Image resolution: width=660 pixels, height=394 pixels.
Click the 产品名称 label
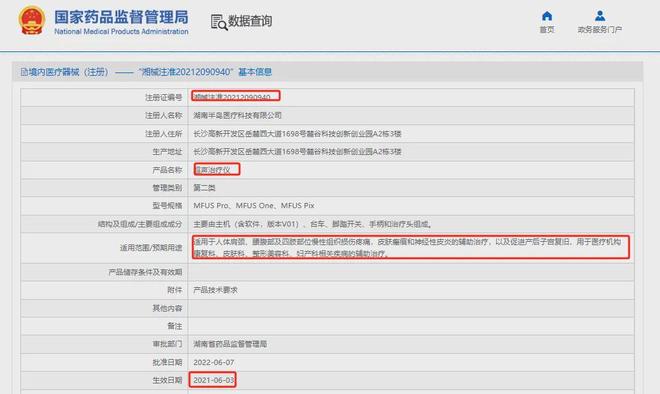[168, 170]
